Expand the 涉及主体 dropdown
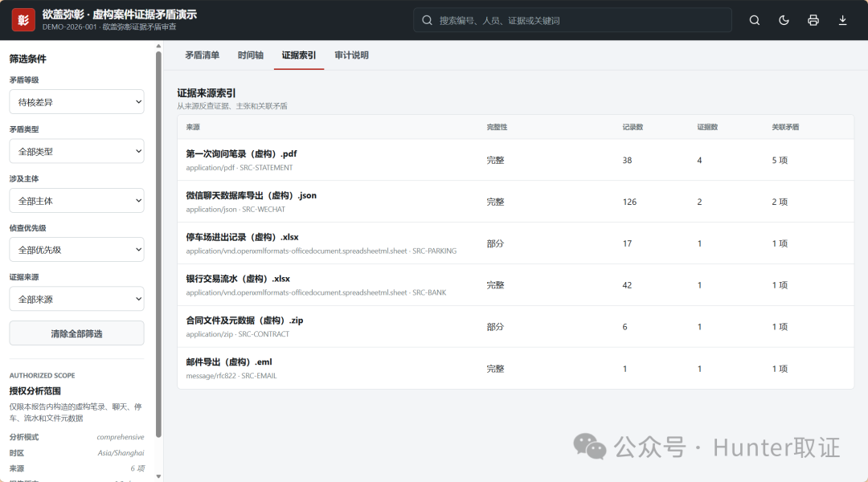This screenshot has height=482, width=868. (x=76, y=200)
